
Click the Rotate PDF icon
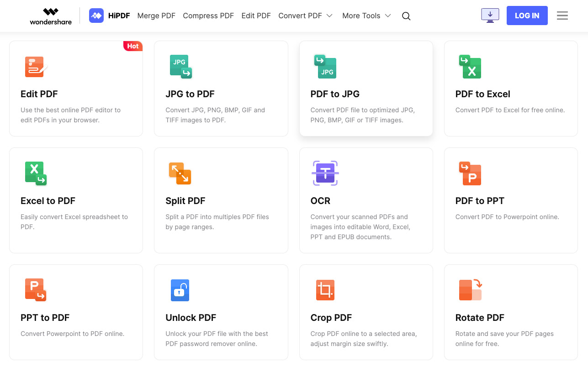[471, 290]
